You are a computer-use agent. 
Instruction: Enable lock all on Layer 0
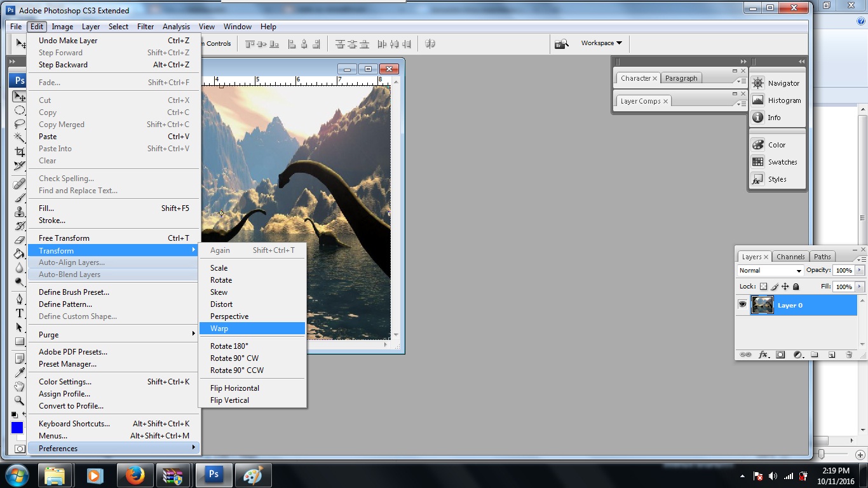[796, 287]
